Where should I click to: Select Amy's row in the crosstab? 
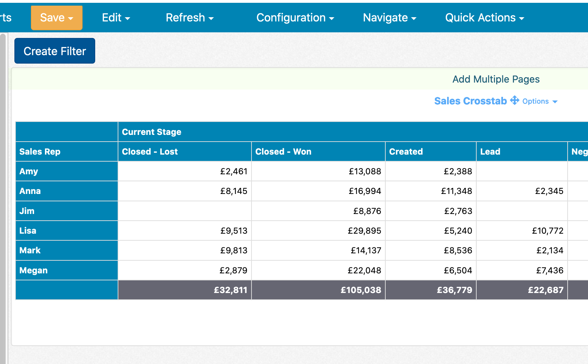[x=66, y=171]
